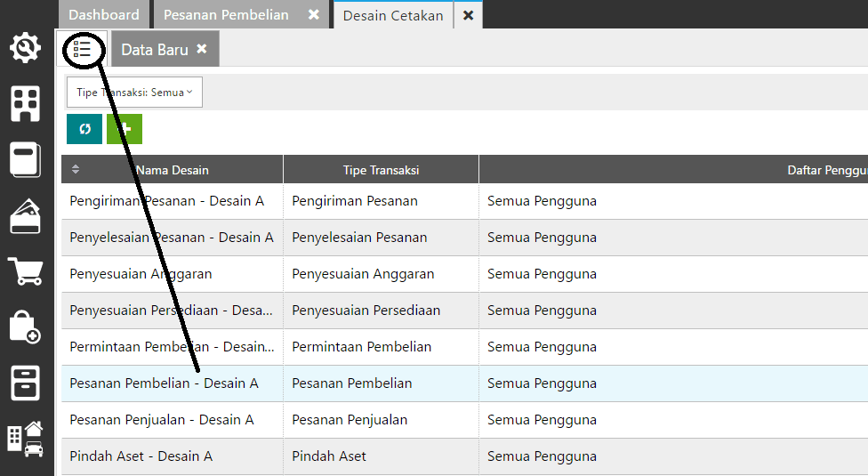This screenshot has height=476, width=868.
Task: Select row Penyelesaian Pesanan - Desain A
Action: [x=464, y=238]
